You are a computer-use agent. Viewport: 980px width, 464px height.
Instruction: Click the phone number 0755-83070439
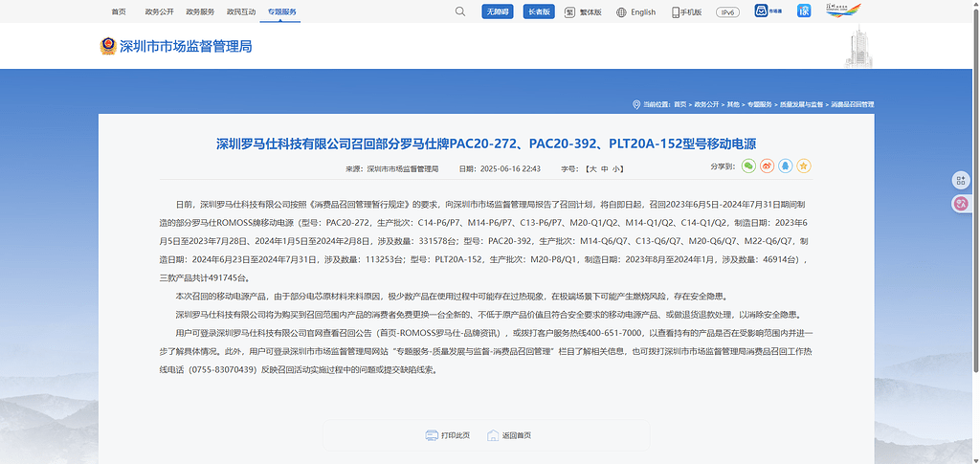pyautogui.click(x=223, y=369)
